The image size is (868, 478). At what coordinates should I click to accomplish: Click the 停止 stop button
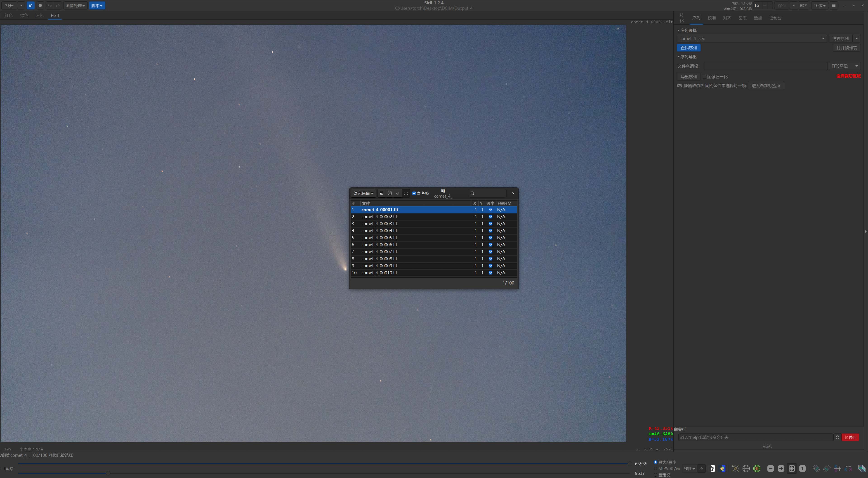(850, 437)
